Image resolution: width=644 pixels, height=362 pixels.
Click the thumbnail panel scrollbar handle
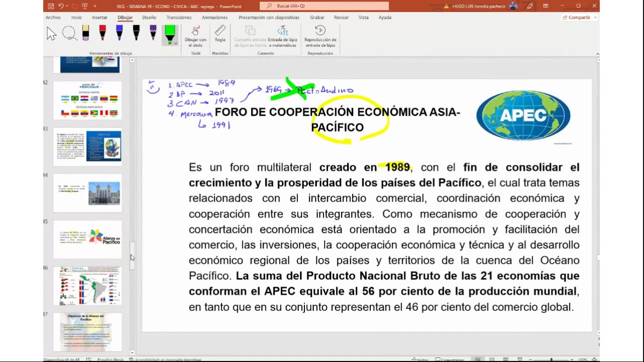(x=132, y=256)
